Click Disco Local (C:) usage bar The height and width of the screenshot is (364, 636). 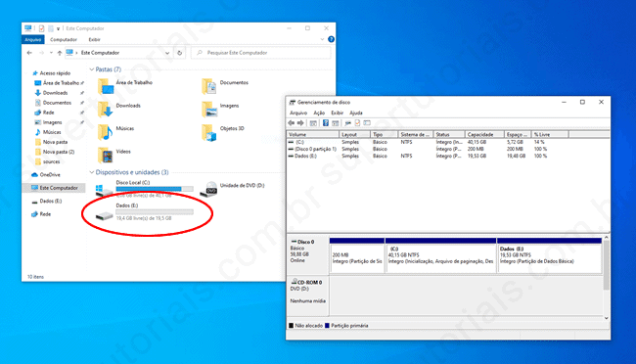[x=155, y=189]
